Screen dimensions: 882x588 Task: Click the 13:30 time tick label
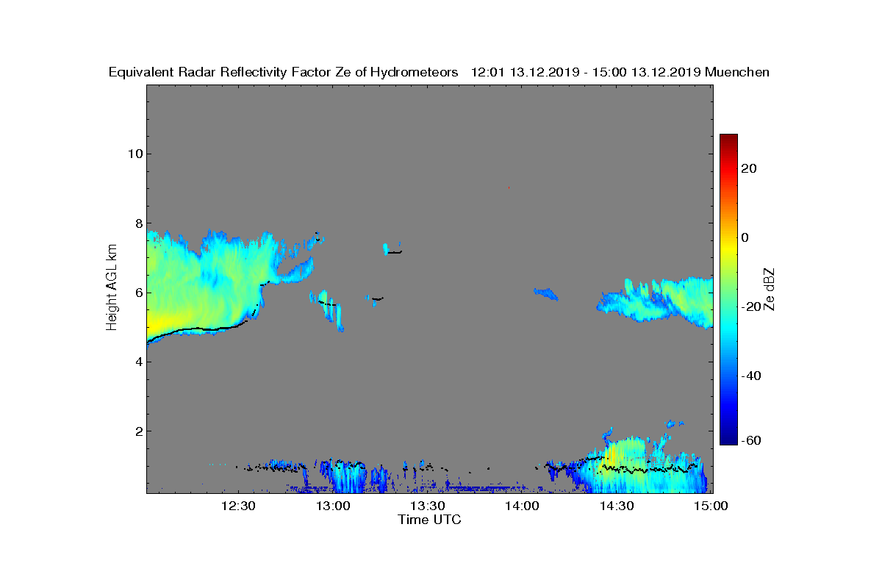point(428,506)
